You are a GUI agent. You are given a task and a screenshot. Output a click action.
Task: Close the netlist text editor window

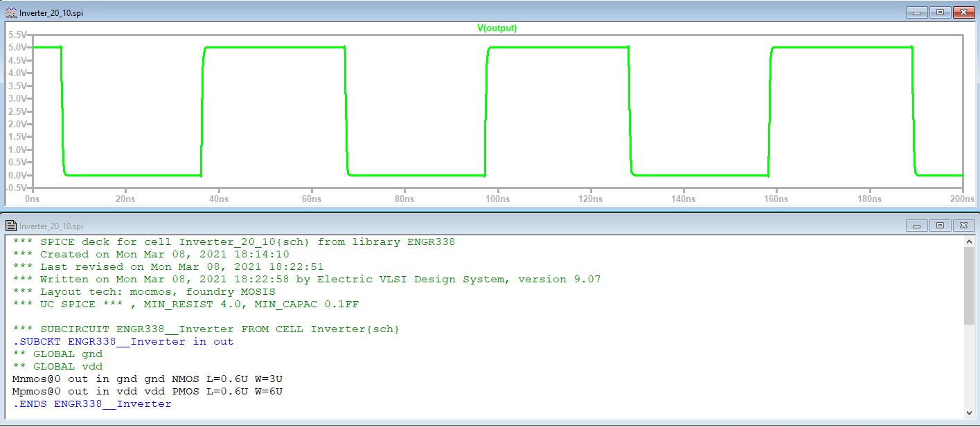[x=963, y=226]
